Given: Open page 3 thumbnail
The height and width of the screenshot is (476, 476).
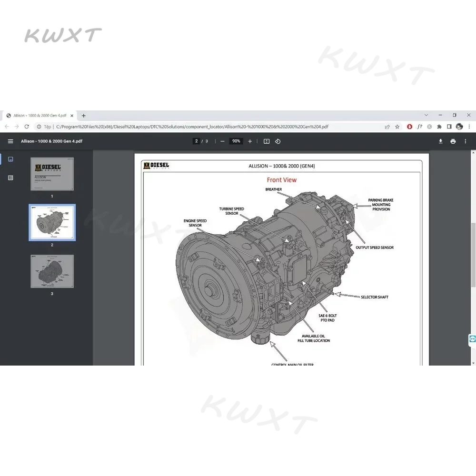Looking at the screenshot, I should click(52, 271).
